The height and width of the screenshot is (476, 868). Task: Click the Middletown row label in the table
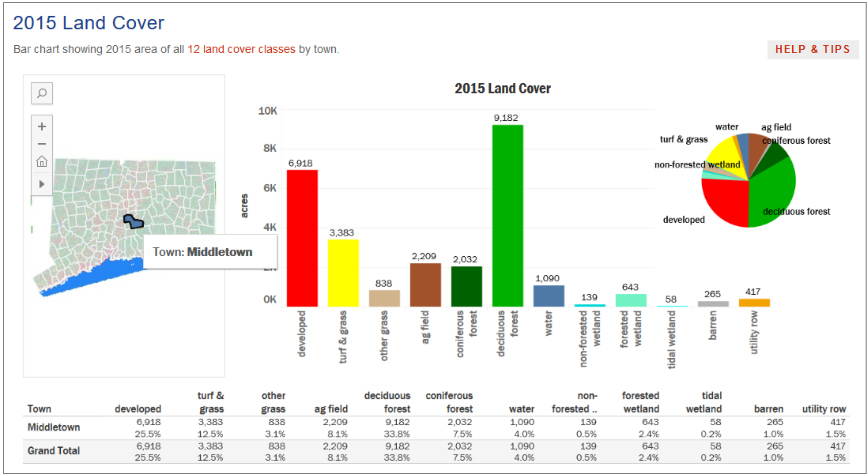coord(54,427)
